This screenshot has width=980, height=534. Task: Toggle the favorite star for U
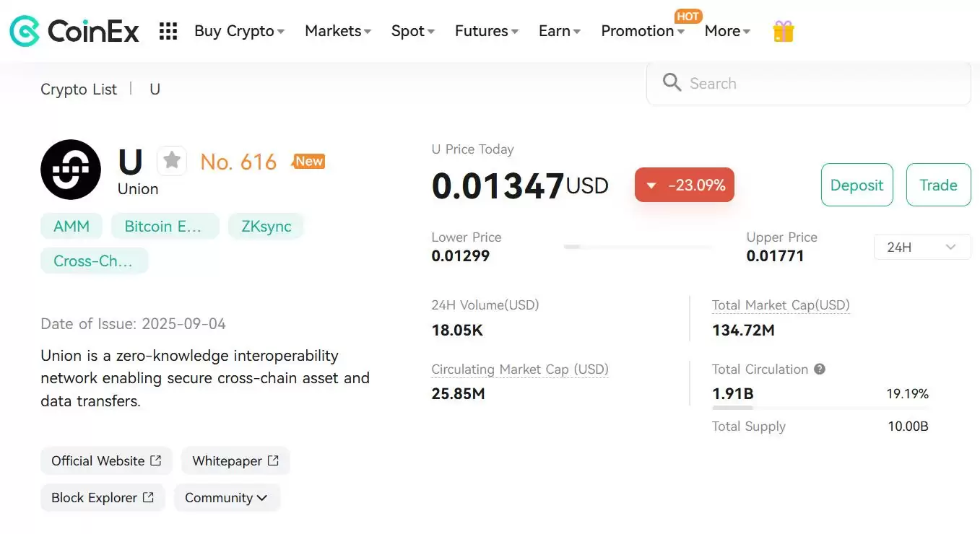tap(172, 160)
